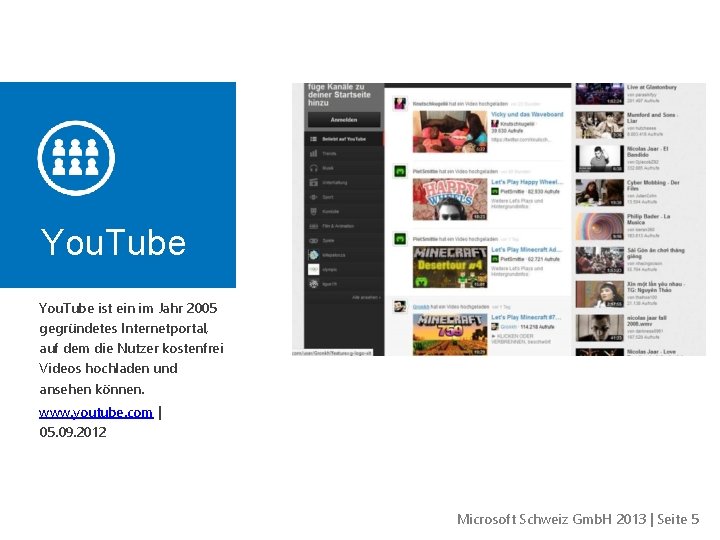Click the YouTube heading on the blue tile

click(x=113, y=242)
